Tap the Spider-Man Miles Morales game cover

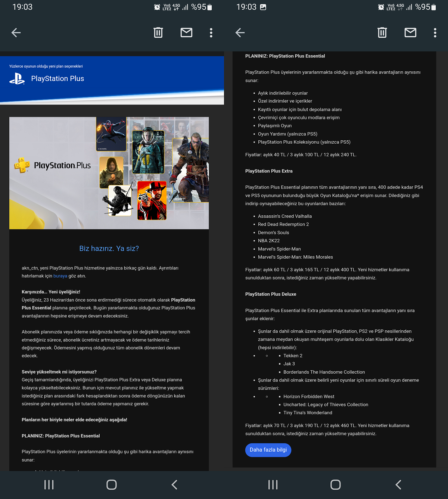tap(111, 134)
